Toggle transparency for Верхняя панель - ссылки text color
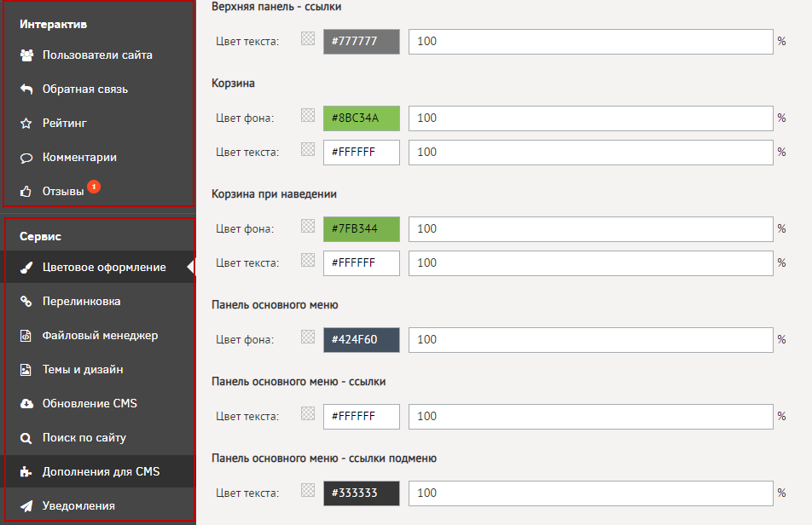 (308, 39)
